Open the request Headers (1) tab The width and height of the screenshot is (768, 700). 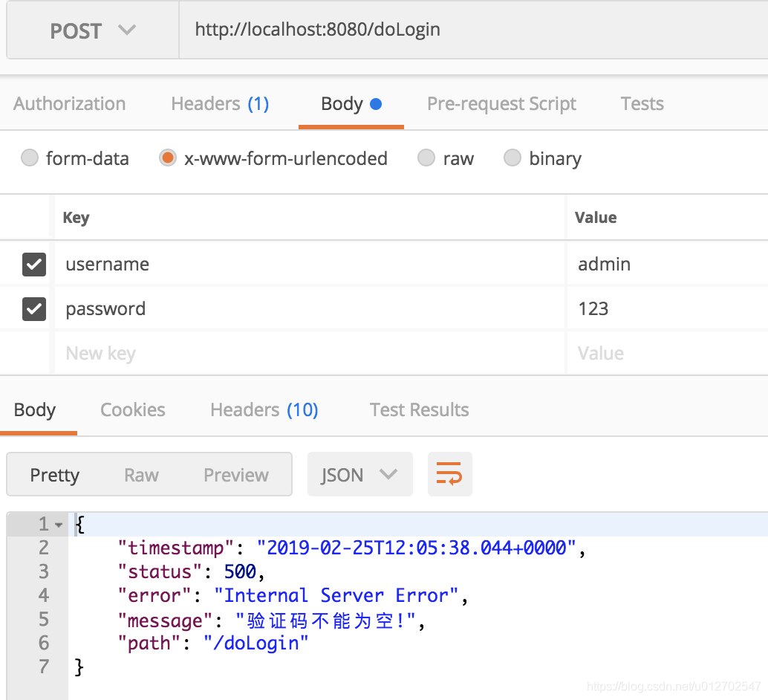pos(220,104)
